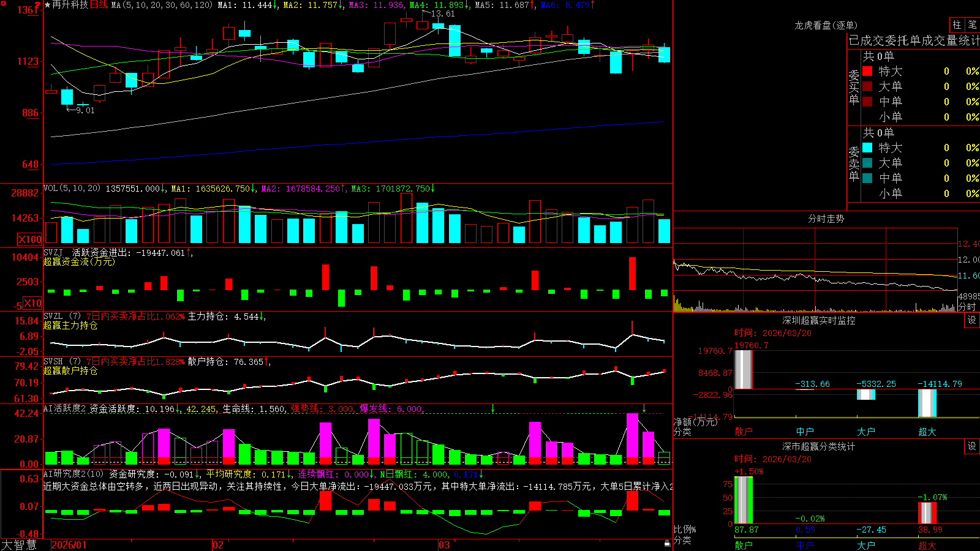
Task: Switch to 笔 tick view
Action: coord(972,24)
